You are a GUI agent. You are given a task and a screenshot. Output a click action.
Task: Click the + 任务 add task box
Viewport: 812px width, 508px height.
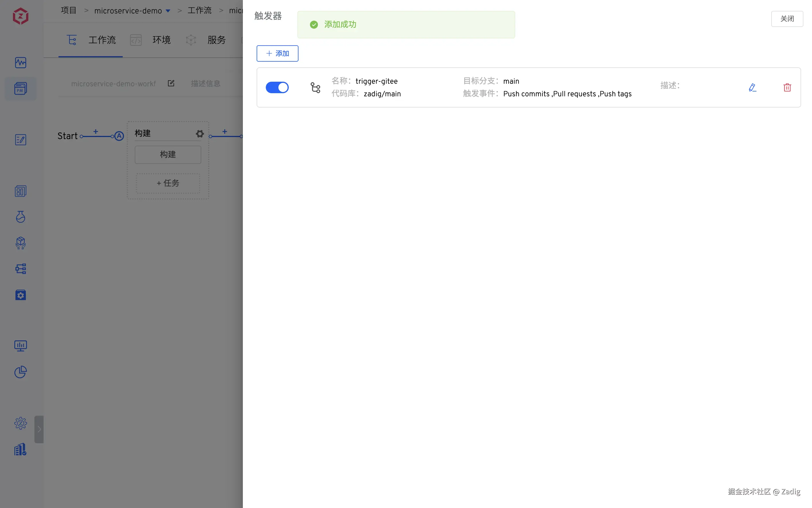[x=168, y=183]
